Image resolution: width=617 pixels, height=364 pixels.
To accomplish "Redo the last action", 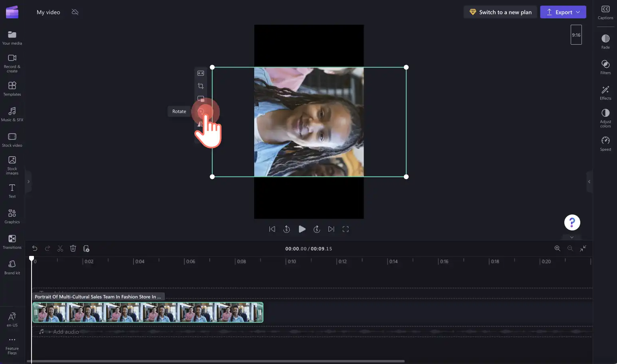I will (47, 248).
